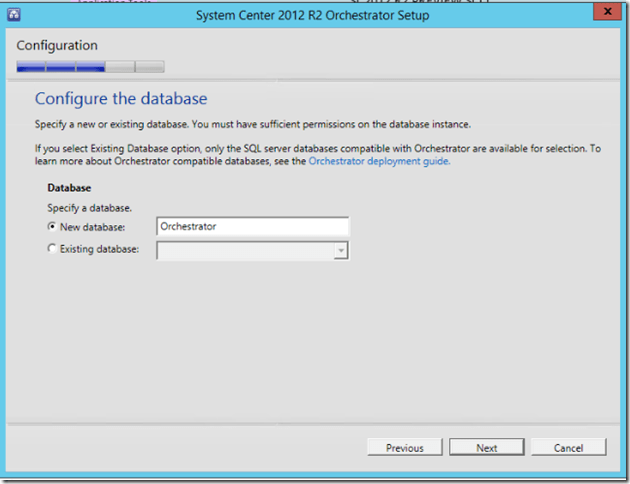Click the last empty progress bar segment
Image resolution: width=630 pixels, height=484 pixels.
[150, 67]
